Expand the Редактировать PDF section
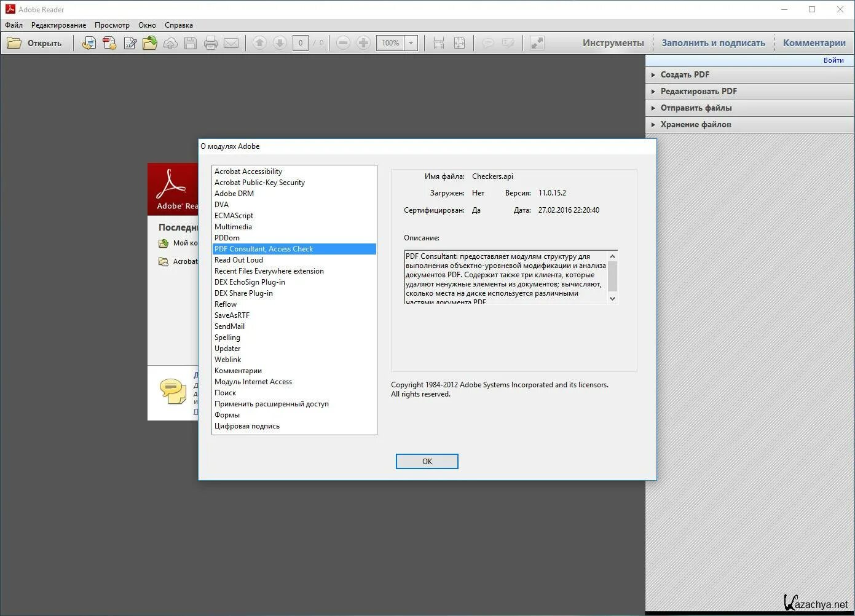855x616 pixels. click(x=750, y=91)
